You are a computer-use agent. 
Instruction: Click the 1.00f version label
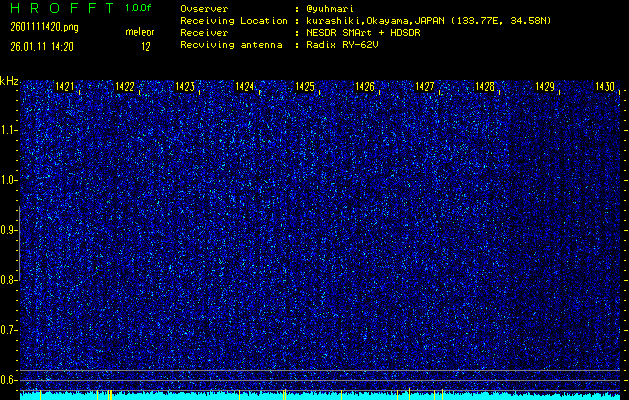tap(139, 8)
